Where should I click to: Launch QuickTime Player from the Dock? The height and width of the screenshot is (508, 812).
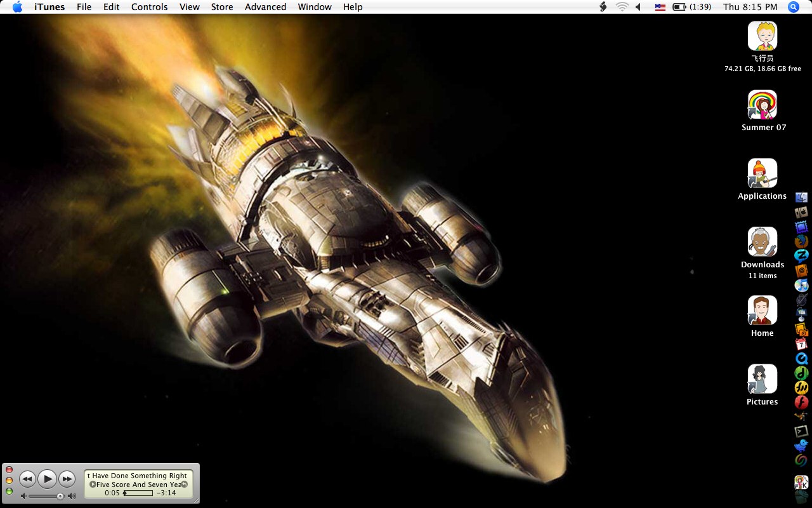(801, 358)
